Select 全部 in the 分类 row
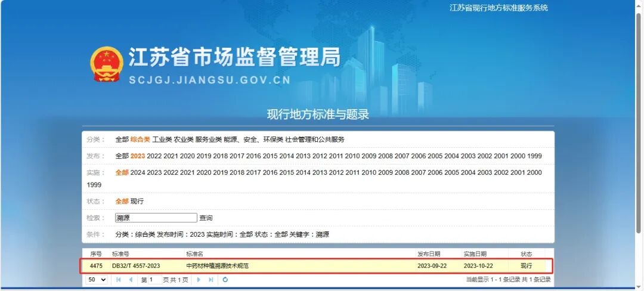The width and height of the screenshot is (644, 291). coord(122,140)
